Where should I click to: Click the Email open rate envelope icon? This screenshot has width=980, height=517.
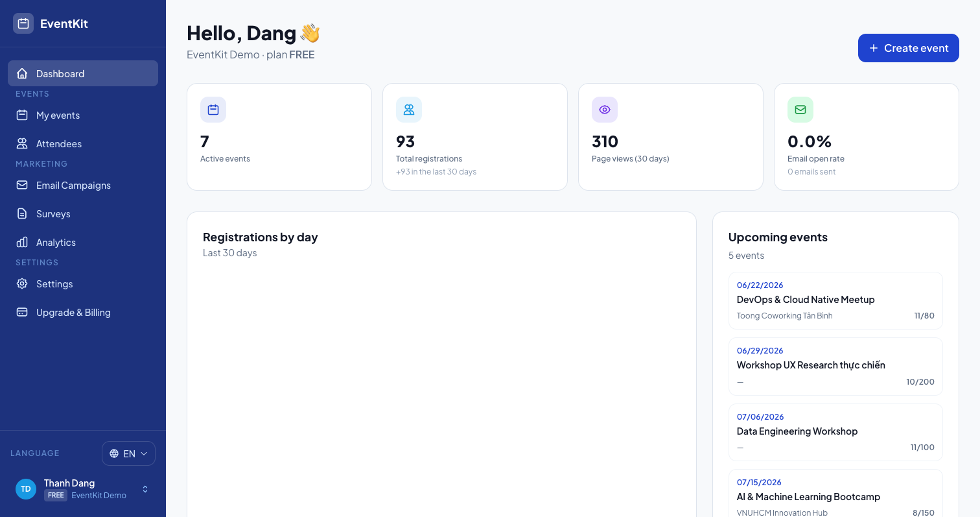click(800, 110)
